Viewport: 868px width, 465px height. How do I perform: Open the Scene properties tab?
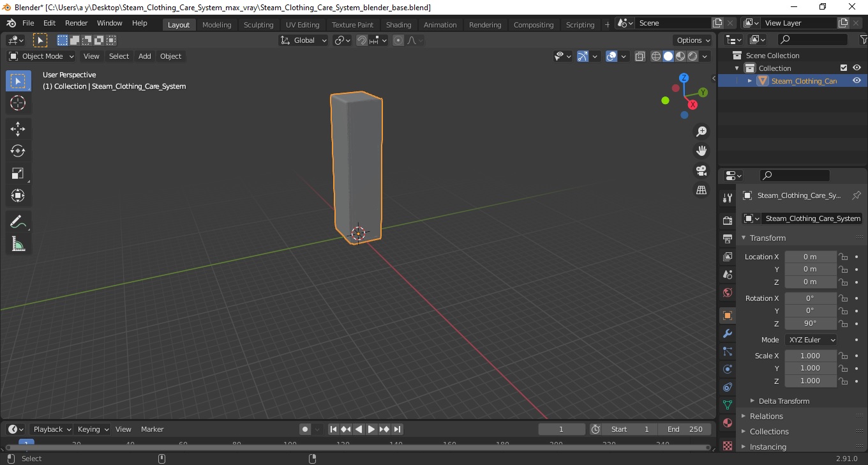pos(728,275)
